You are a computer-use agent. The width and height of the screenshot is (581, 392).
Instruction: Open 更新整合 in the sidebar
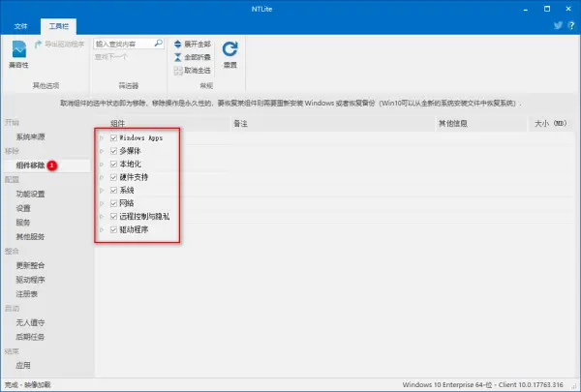click(30, 265)
